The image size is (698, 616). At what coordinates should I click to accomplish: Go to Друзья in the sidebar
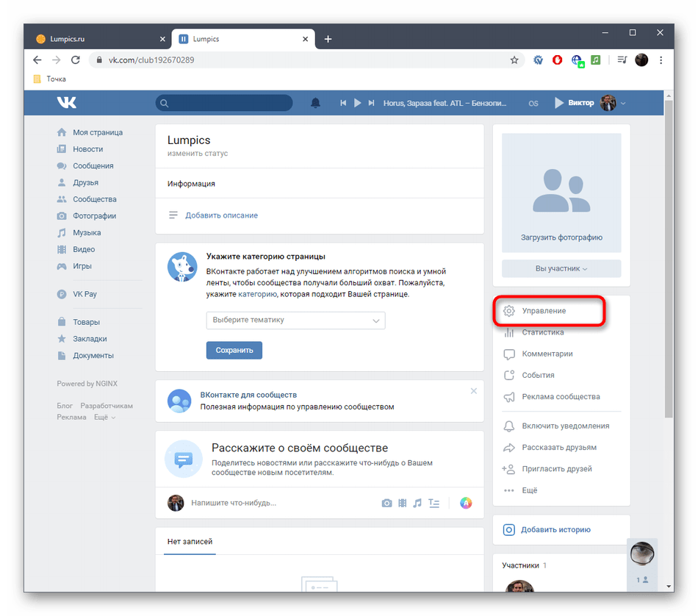point(85,182)
